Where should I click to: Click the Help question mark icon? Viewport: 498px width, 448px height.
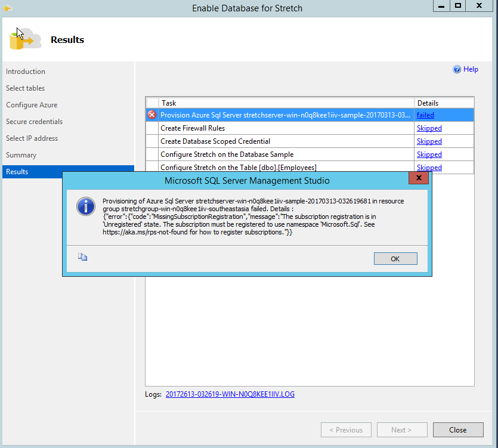click(457, 69)
